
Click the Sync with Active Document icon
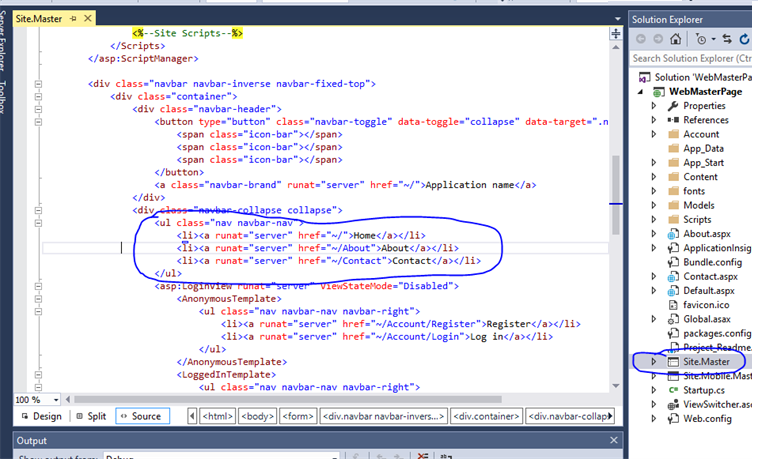point(727,39)
